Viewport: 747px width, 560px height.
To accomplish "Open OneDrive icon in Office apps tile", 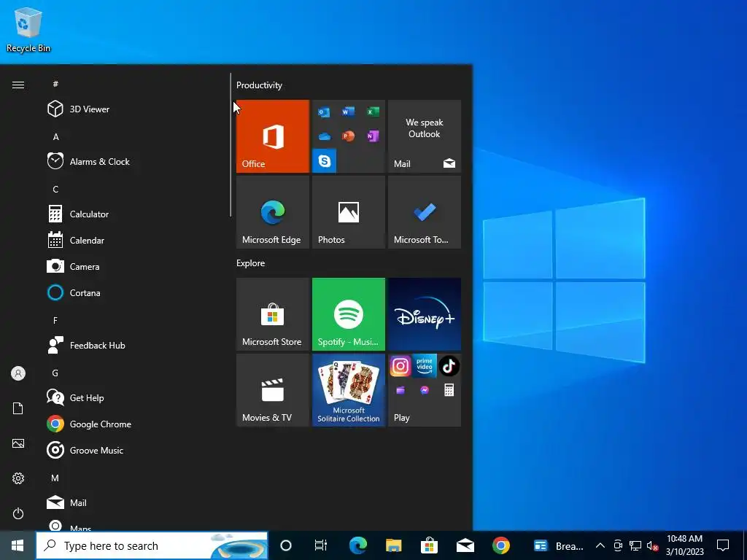I will 325,136.
